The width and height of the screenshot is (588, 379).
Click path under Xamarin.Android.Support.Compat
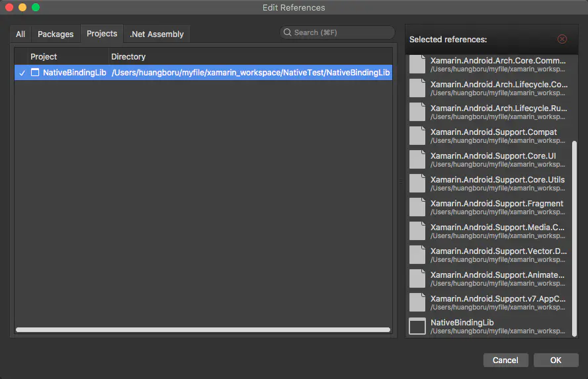(x=497, y=141)
